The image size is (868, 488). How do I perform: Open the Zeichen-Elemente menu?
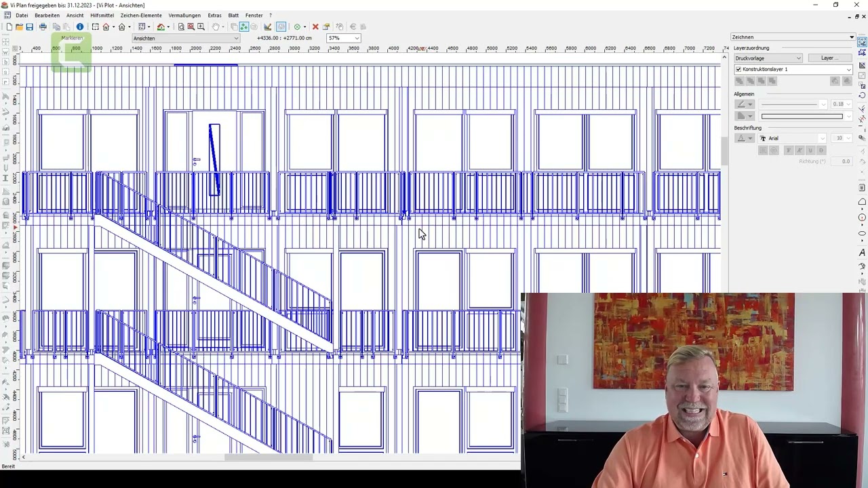pyautogui.click(x=141, y=15)
